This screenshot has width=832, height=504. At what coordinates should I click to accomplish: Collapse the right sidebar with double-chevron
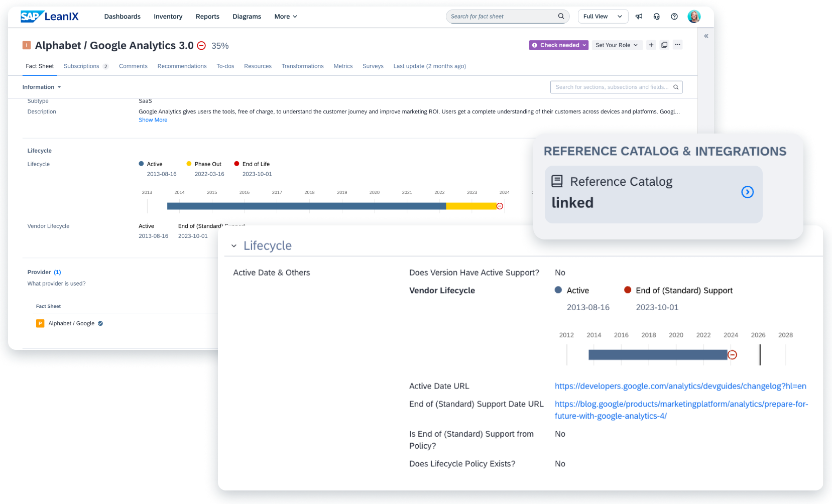point(706,36)
